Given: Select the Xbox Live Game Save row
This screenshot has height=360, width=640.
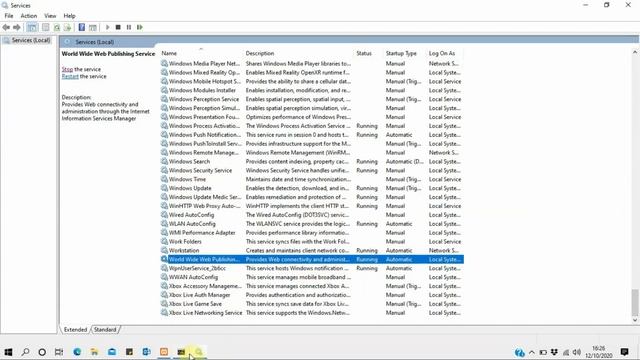Looking at the screenshot, I should pyautogui.click(x=312, y=304).
